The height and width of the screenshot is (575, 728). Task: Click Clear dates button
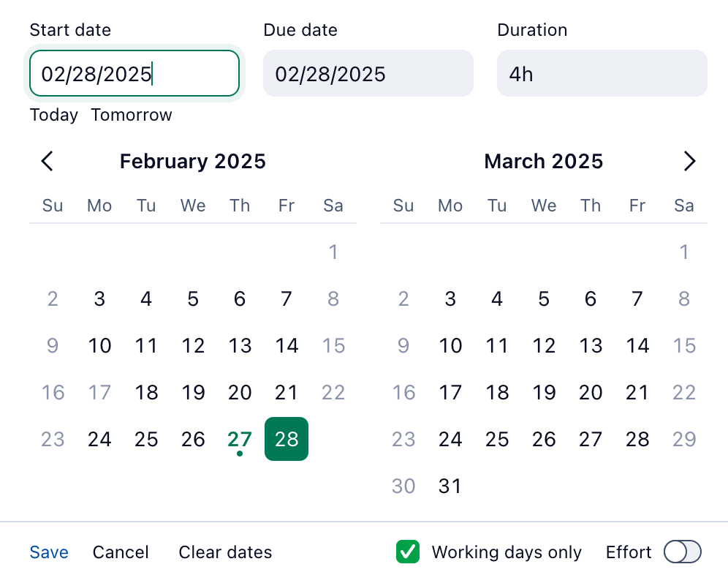click(225, 552)
